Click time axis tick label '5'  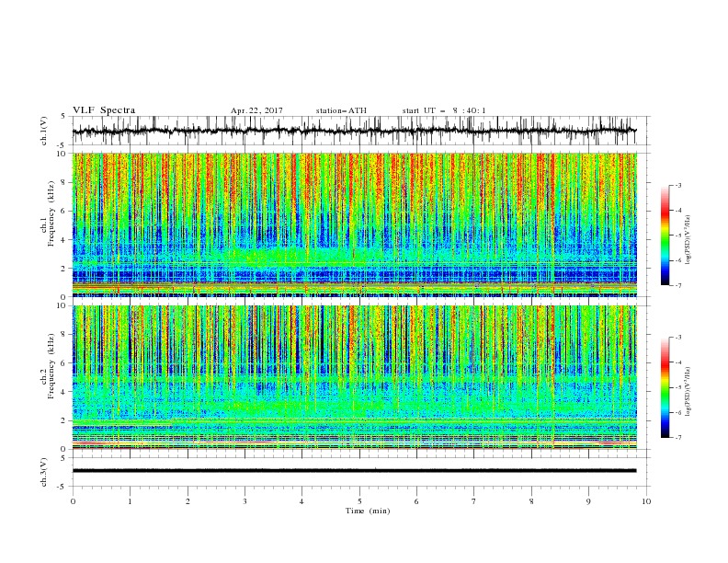coord(359,501)
